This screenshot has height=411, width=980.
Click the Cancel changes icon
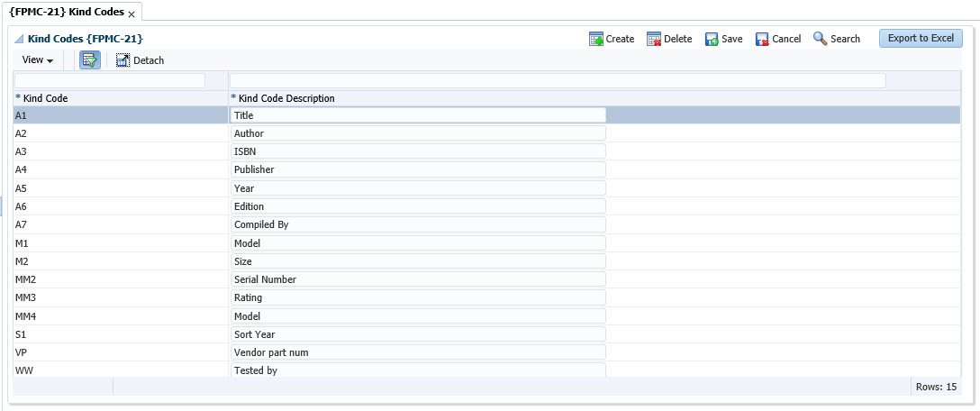[x=762, y=39]
